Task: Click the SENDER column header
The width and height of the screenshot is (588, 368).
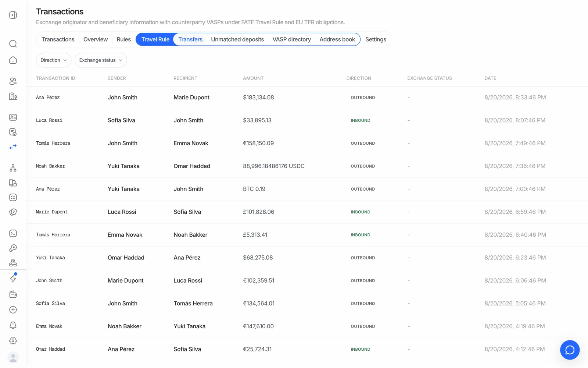Action: pyautogui.click(x=117, y=78)
